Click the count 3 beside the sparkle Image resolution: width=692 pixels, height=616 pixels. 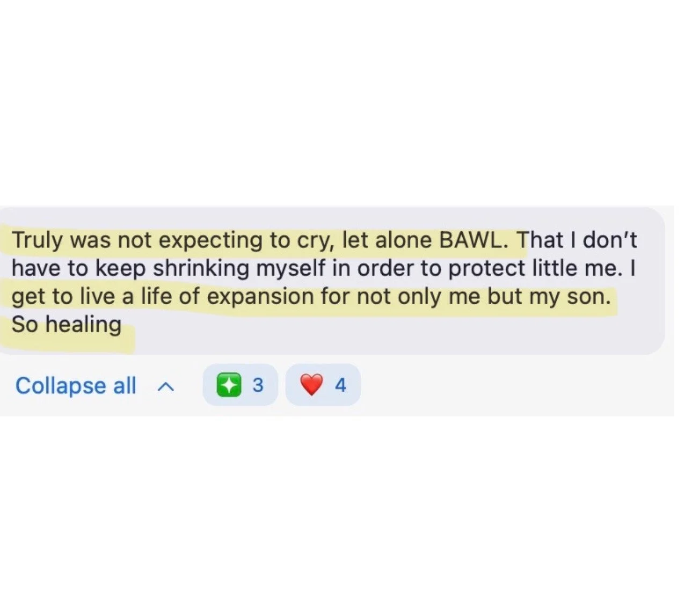[x=258, y=385]
